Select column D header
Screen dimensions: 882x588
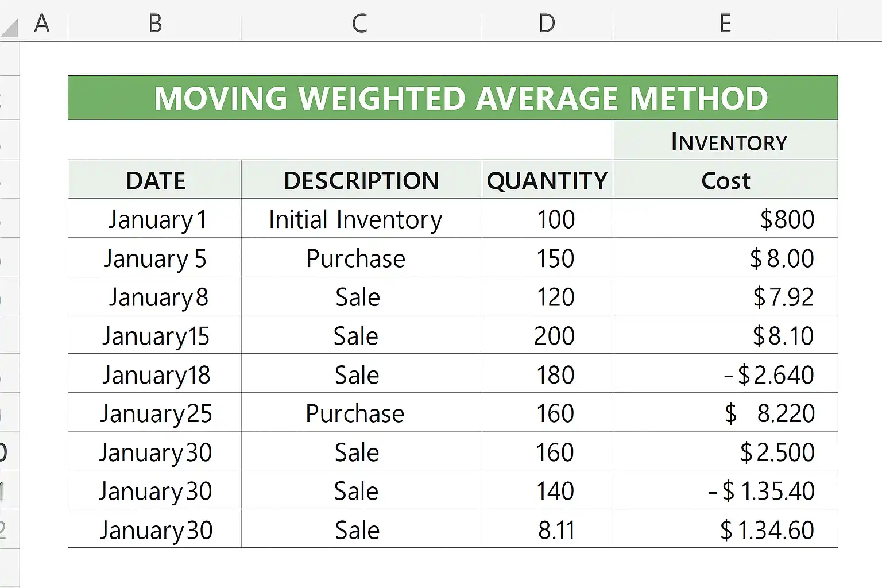click(x=547, y=24)
